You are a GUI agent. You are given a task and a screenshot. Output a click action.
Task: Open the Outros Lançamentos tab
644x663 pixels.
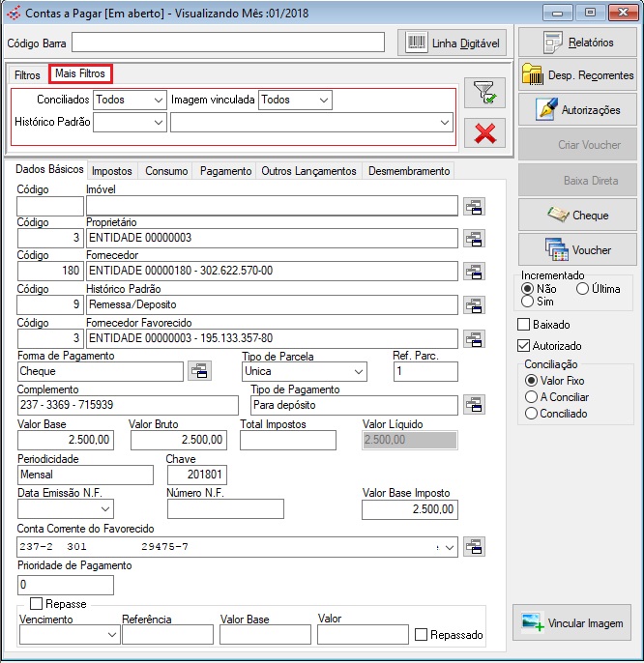tap(308, 171)
